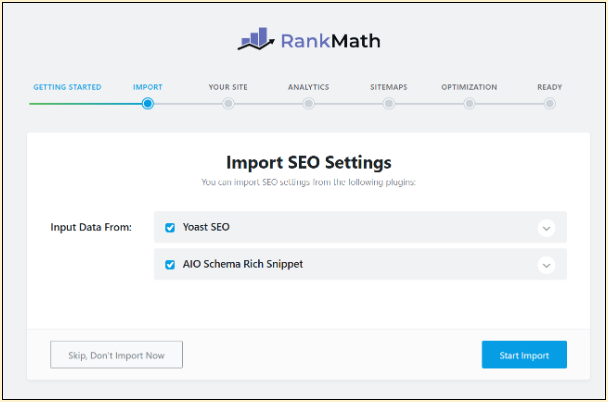Go to the Getting Started step
Image resolution: width=608 pixels, height=402 pixels.
coord(67,87)
